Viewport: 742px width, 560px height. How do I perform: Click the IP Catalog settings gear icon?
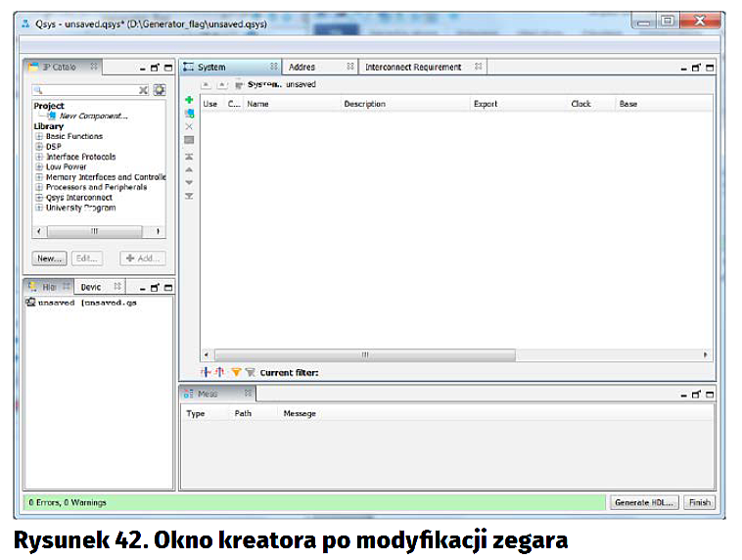point(159,90)
